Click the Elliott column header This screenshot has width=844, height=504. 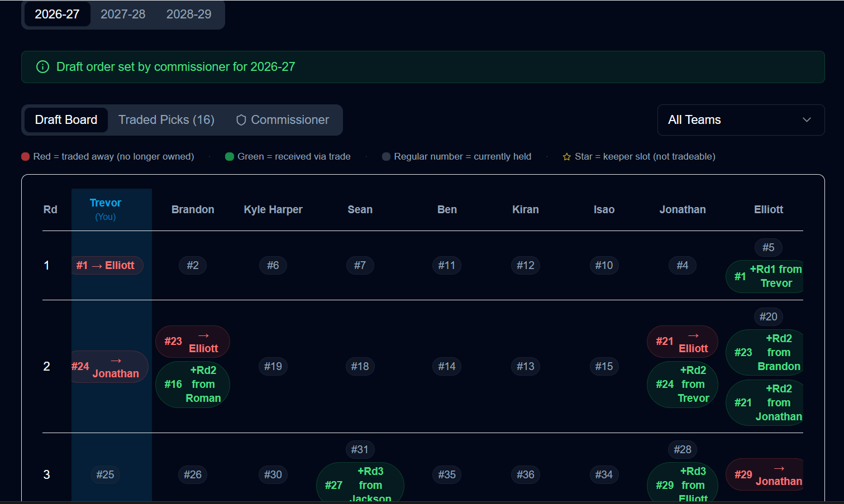[769, 209]
